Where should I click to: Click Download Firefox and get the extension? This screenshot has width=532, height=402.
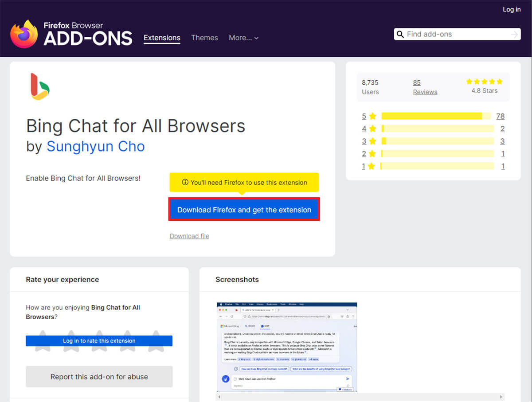244,210
